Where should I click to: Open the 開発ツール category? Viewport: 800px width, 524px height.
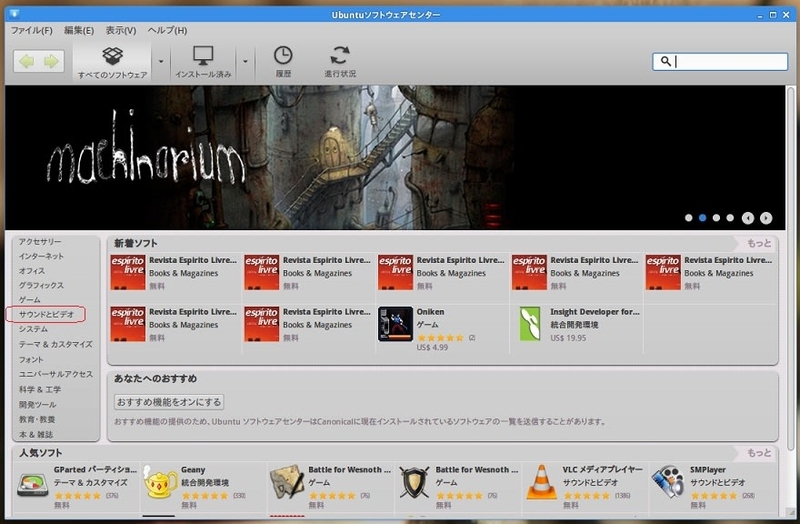(37, 405)
